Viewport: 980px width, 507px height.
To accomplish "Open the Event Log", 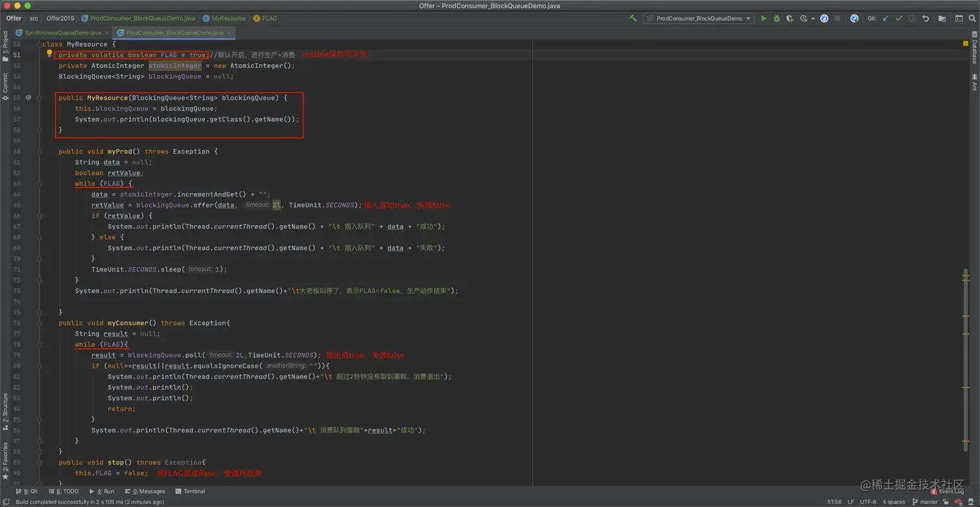I will [948, 491].
